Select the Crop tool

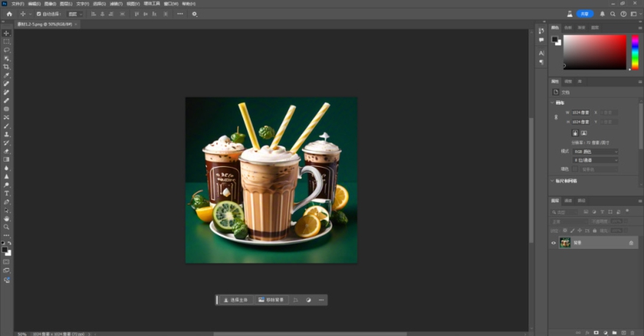pyautogui.click(x=7, y=67)
